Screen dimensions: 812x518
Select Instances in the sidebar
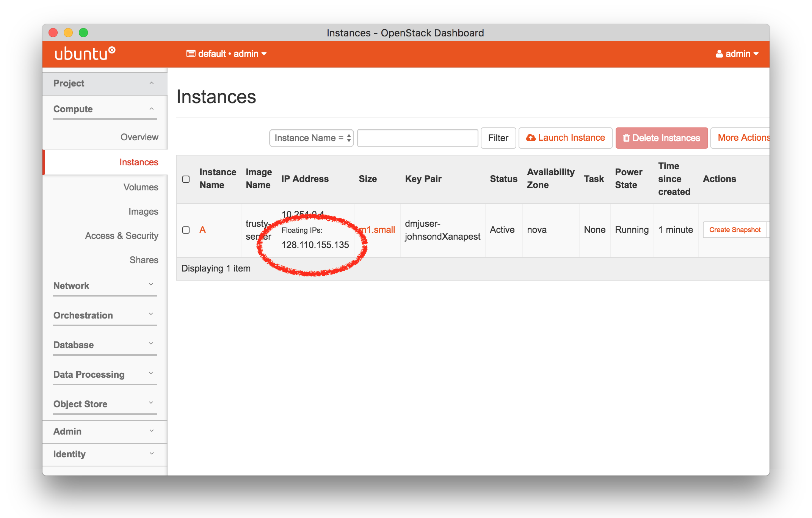139,162
